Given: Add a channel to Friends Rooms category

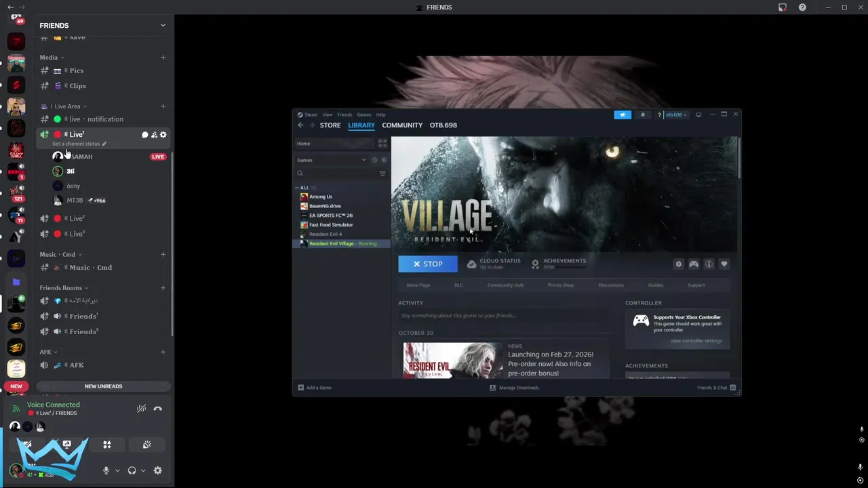Looking at the screenshot, I should (163, 288).
